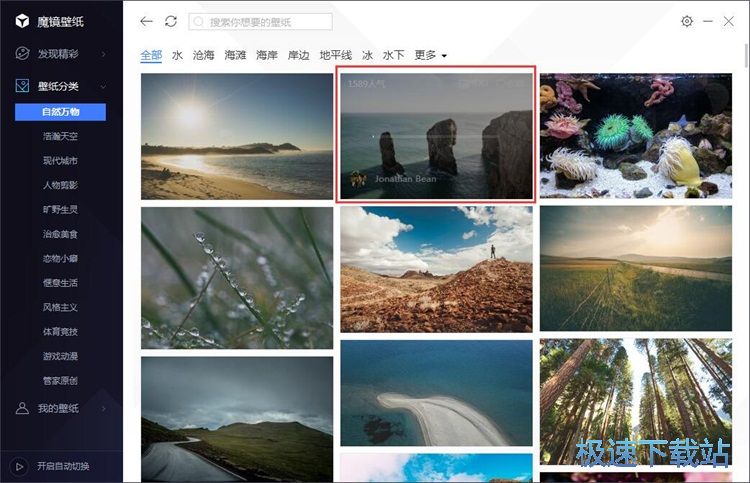Screen dimensions: 750x483
Task: Click the 开启自动切换 label
Action: pos(63,466)
